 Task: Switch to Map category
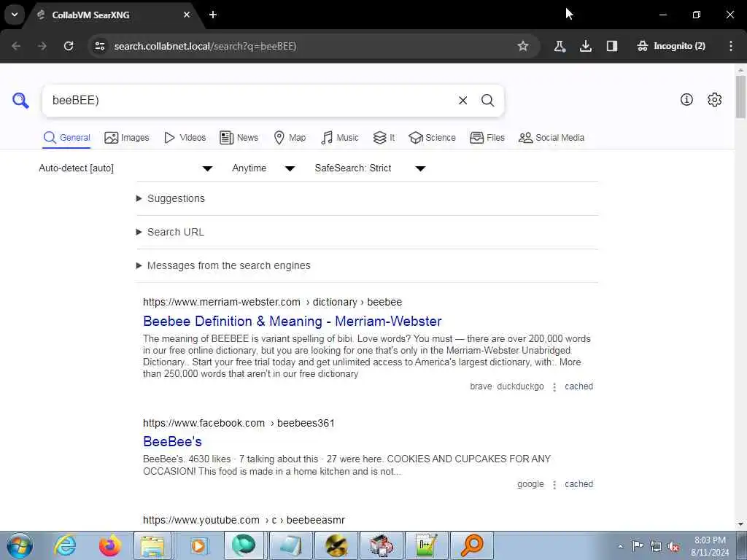[290, 138]
